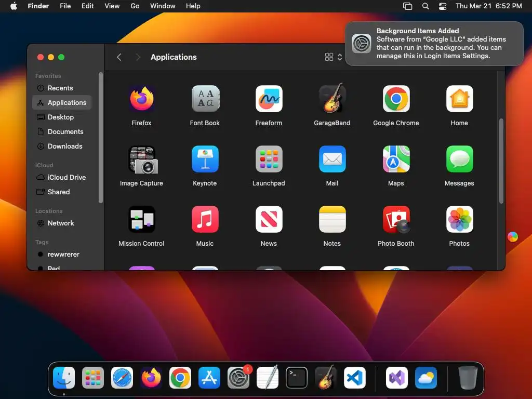
Task: Open Desktop folder in sidebar
Action: point(62,117)
